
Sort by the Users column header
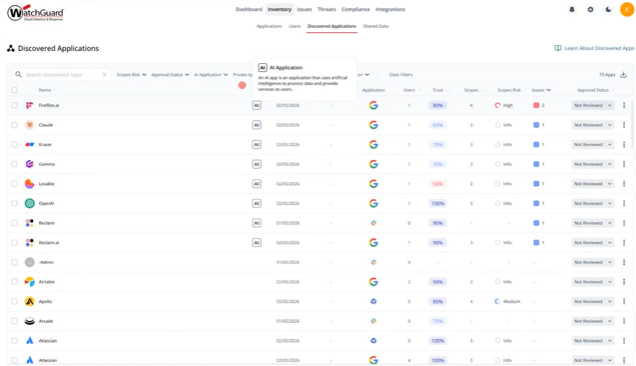click(412, 90)
